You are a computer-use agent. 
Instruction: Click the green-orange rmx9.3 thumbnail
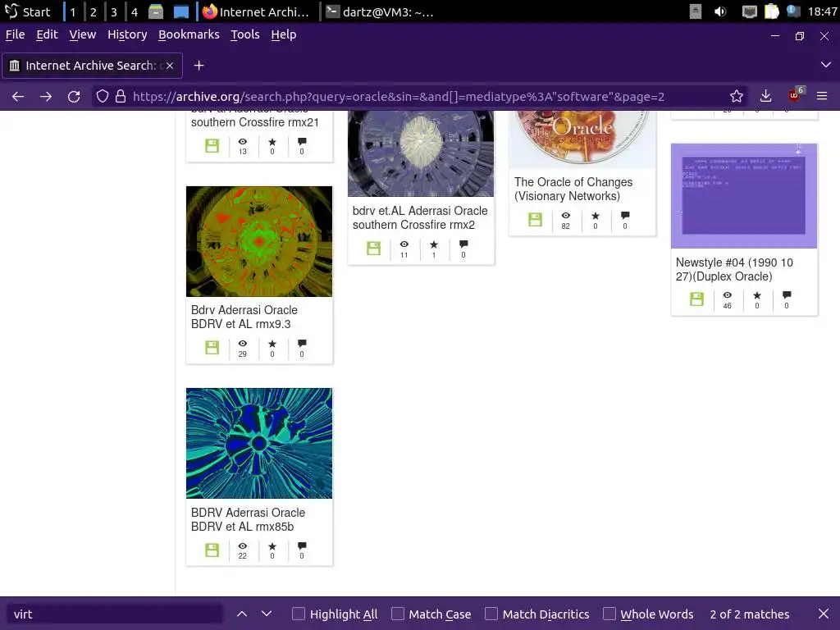tap(259, 242)
